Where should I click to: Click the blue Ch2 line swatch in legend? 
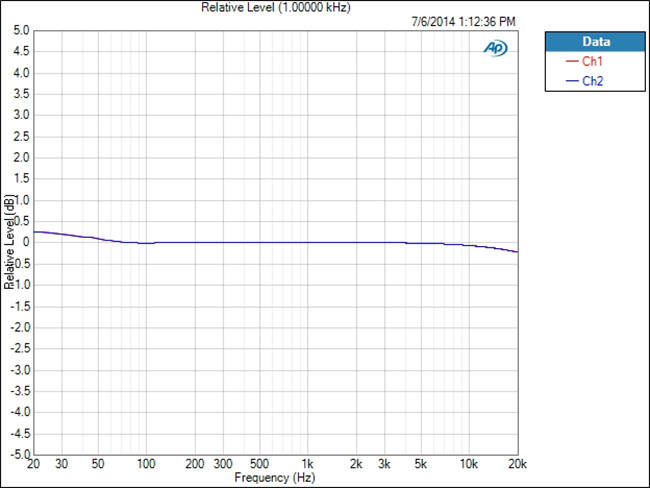(x=568, y=80)
